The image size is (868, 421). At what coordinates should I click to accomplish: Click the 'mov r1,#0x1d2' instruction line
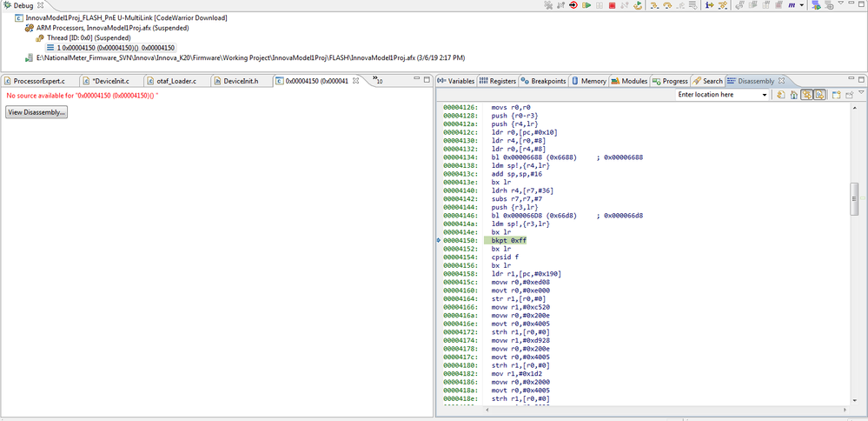pyautogui.click(x=517, y=373)
